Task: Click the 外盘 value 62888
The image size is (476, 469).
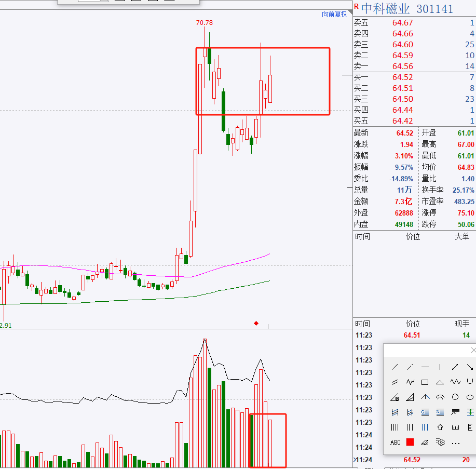Action: pos(404,213)
